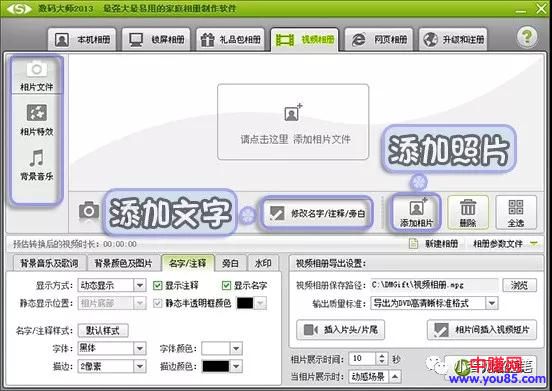Open the 相片文件 sidebar panel
The image size is (552, 391).
pyautogui.click(x=37, y=76)
